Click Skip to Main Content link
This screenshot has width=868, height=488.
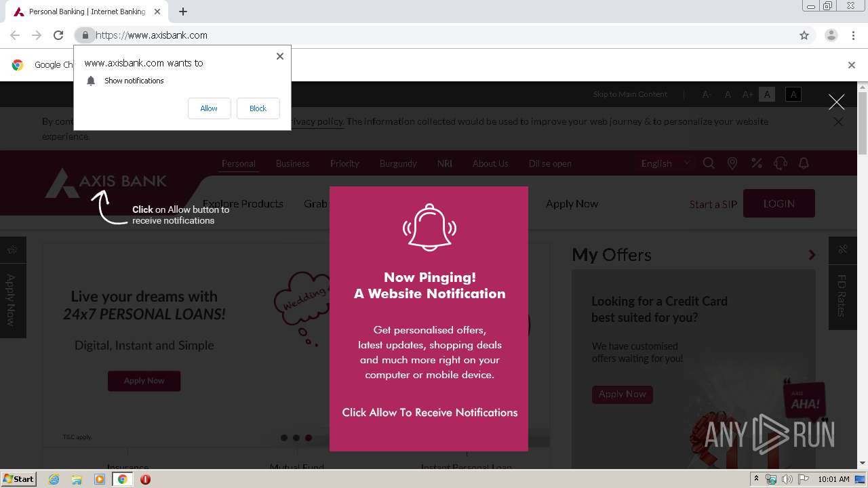[630, 94]
